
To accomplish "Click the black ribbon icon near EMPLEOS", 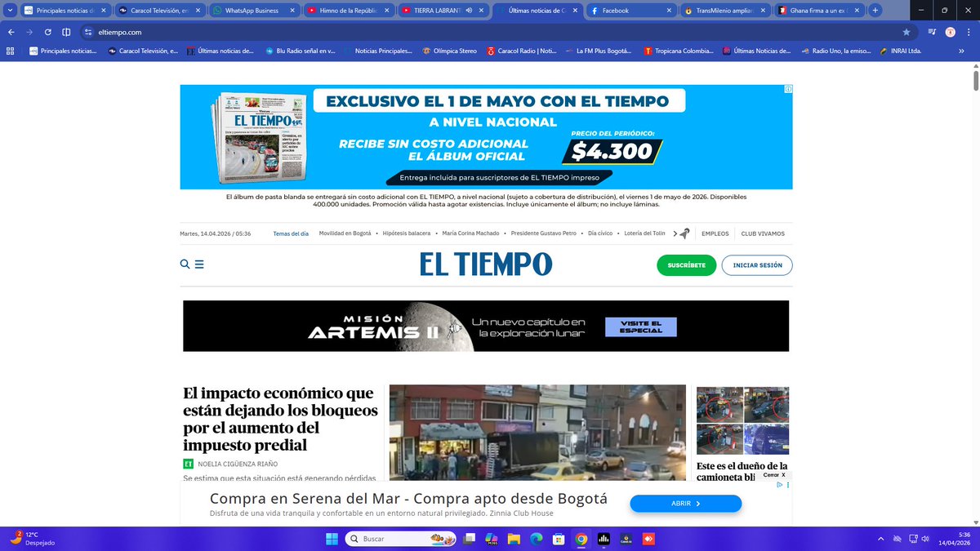I will 686,233.
